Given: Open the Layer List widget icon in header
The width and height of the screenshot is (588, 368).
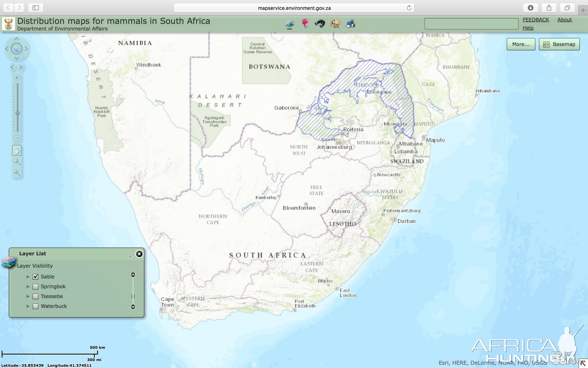Looking at the screenshot, I should pos(289,24).
